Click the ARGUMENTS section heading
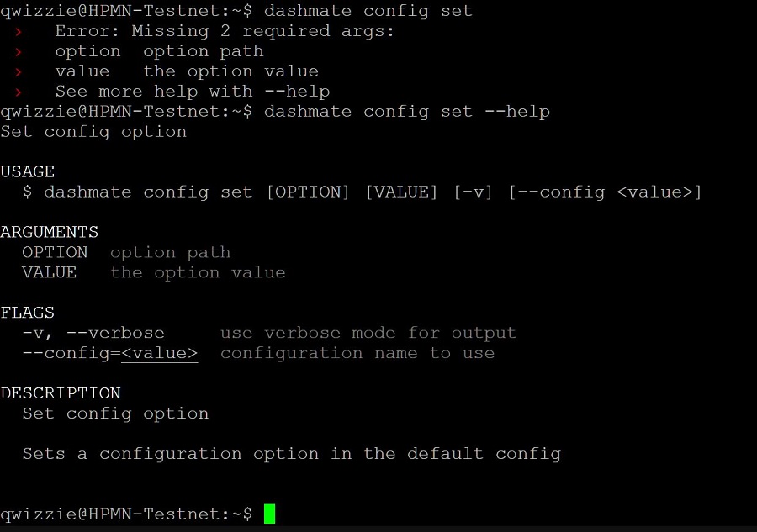The height and width of the screenshot is (532, 757). point(50,232)
